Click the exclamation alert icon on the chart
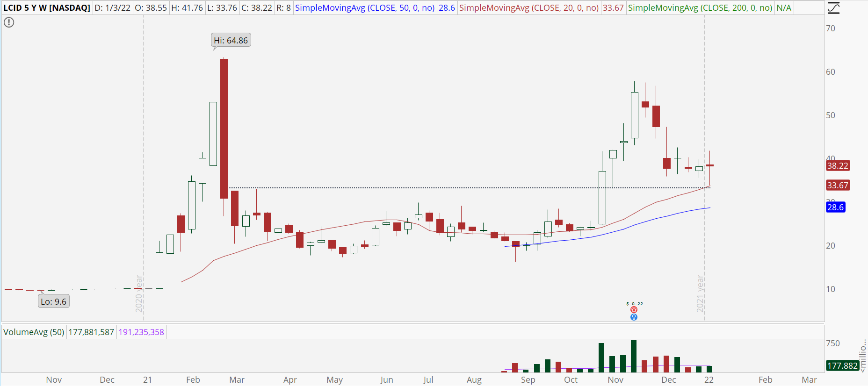This screenshot has width=868, height=386. 9,22
